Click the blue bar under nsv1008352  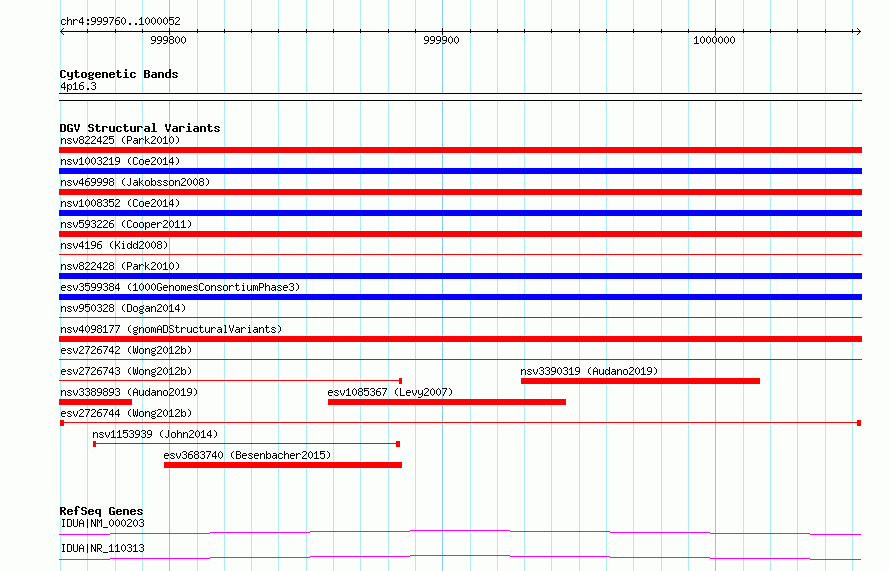click(460, 213)
